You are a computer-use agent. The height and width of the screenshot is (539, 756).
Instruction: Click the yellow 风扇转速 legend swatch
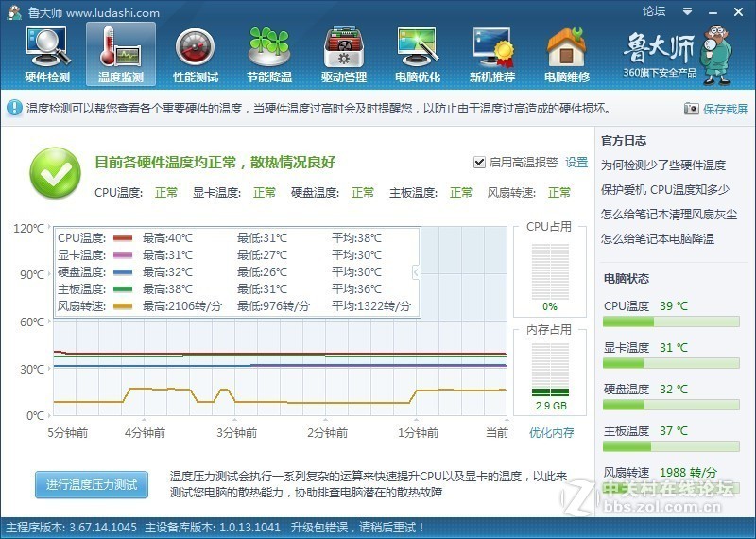click(123, 306)
